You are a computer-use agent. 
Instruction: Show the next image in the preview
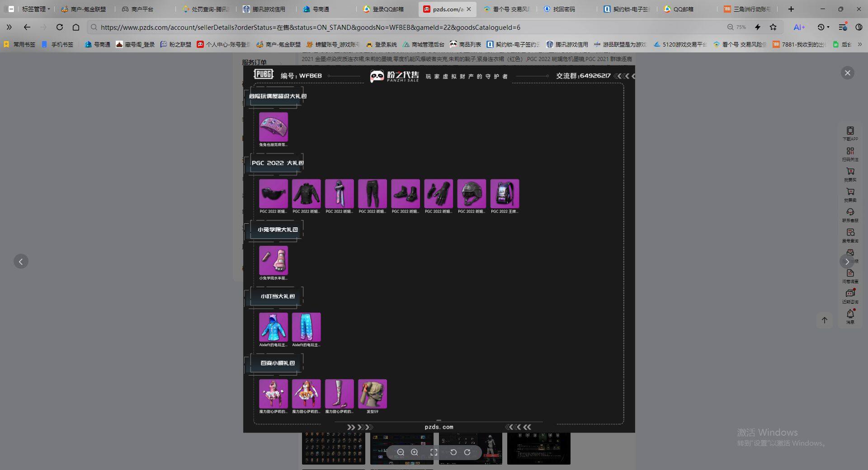(x=847, y=261)
